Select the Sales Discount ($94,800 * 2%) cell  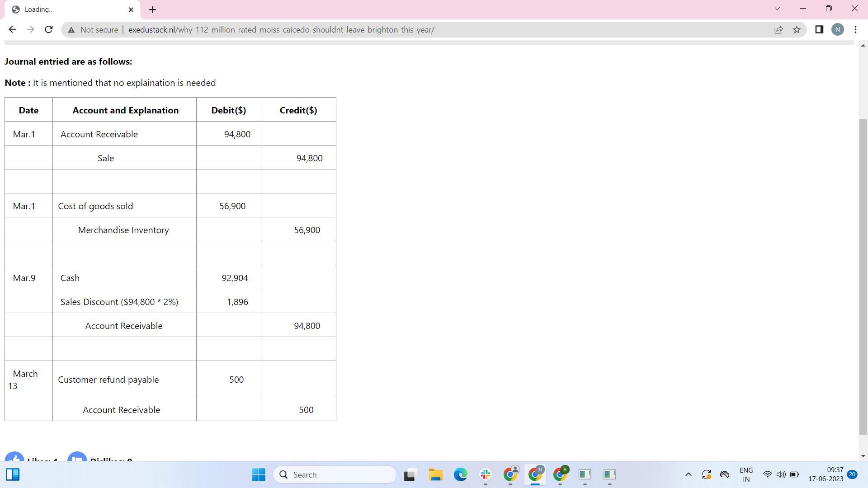click(124, 301)
